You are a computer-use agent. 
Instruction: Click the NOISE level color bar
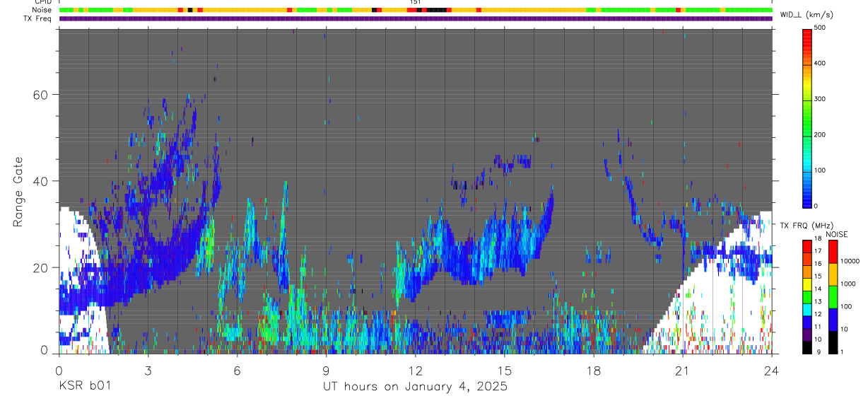click(x=833, y=296)
